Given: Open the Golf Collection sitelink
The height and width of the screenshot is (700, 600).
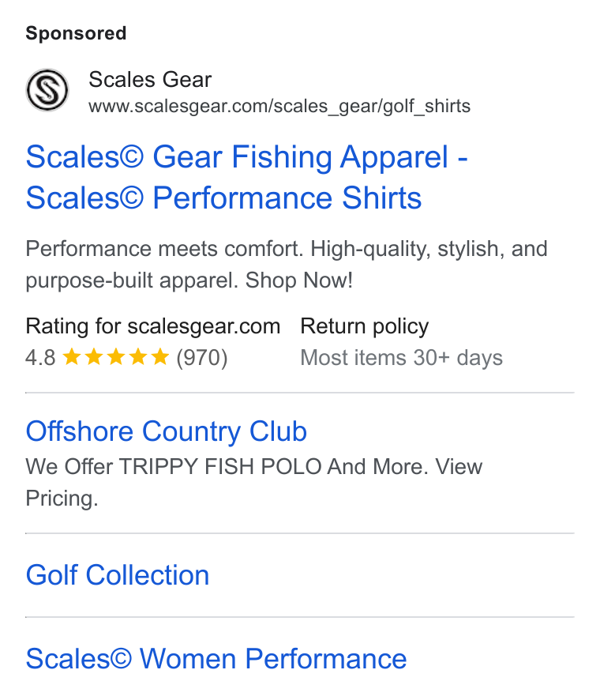Looking at the screenshot, I should point(118,575).
